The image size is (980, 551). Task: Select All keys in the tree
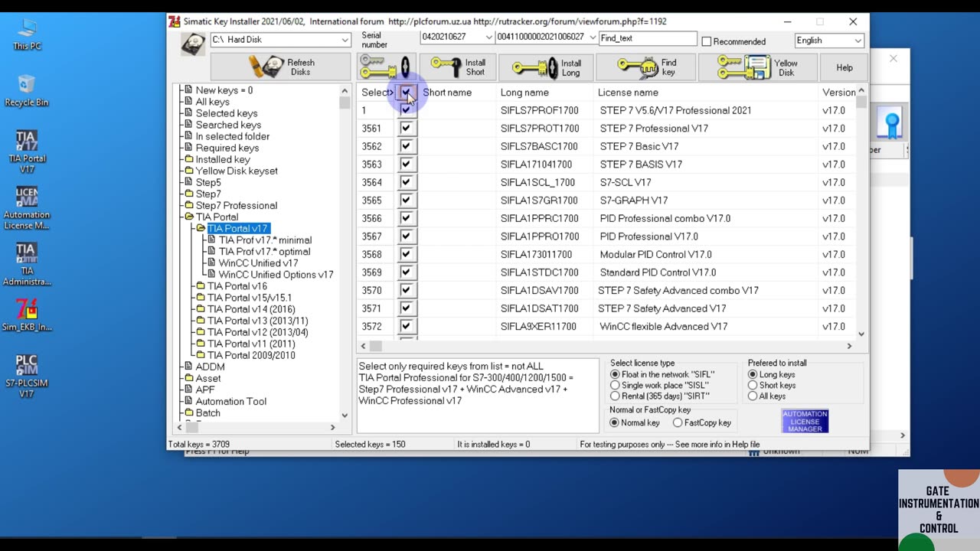212,102
